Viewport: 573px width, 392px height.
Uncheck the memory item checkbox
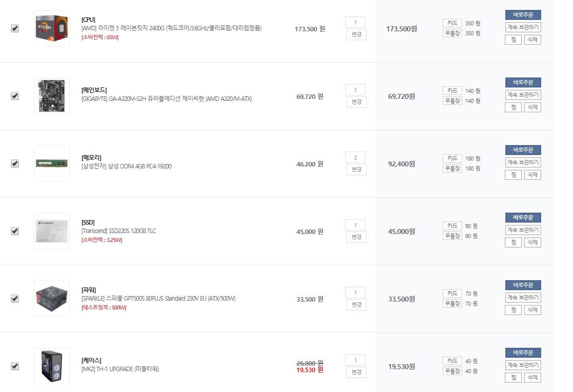tap(15, 163)
